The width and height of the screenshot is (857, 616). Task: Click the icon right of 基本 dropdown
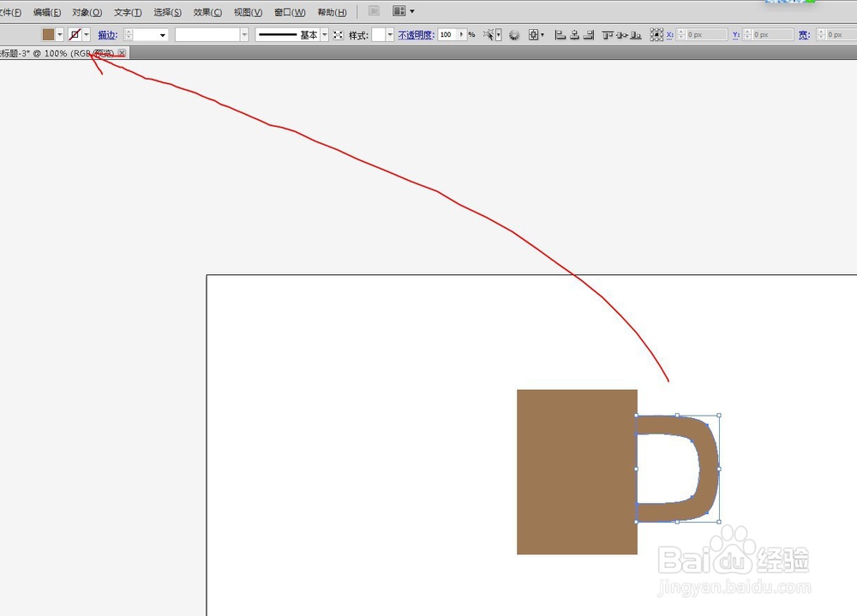click(339, 35)
